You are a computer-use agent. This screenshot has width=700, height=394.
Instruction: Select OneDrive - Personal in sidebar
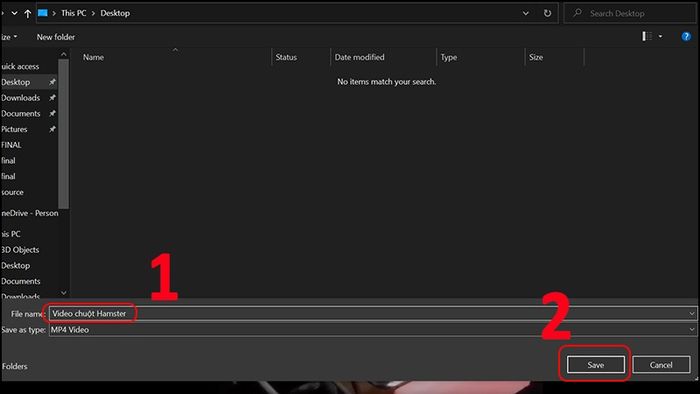point(29,213)
